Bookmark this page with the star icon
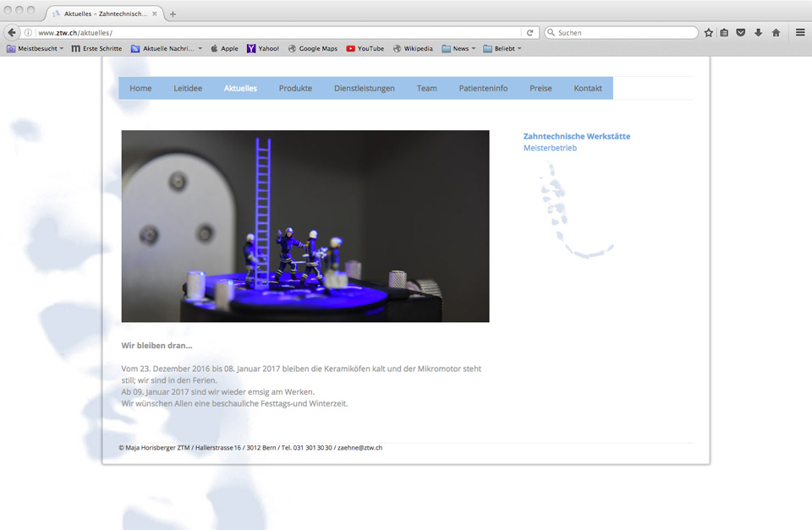The width and height of the screenshot is (812, 530). point(709,33)
